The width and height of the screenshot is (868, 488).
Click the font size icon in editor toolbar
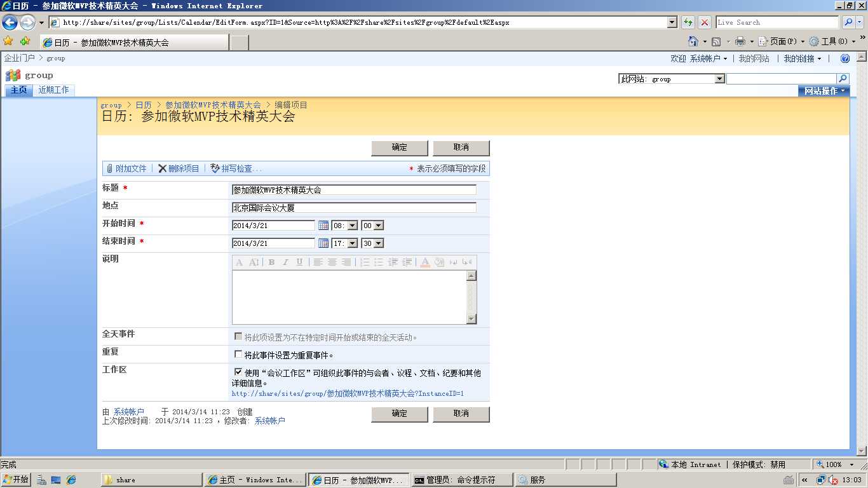(x=254, y=262)
